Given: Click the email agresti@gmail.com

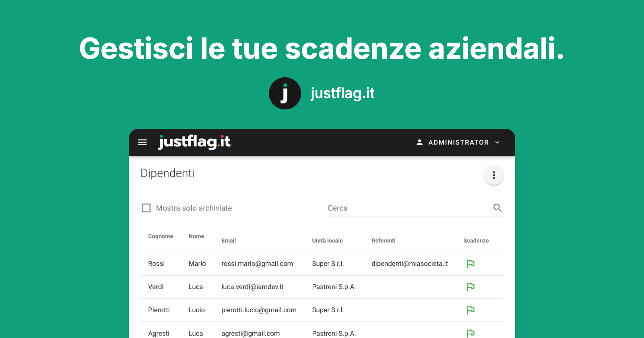Looking at the screenshot, I should click(x=250, y=334).
